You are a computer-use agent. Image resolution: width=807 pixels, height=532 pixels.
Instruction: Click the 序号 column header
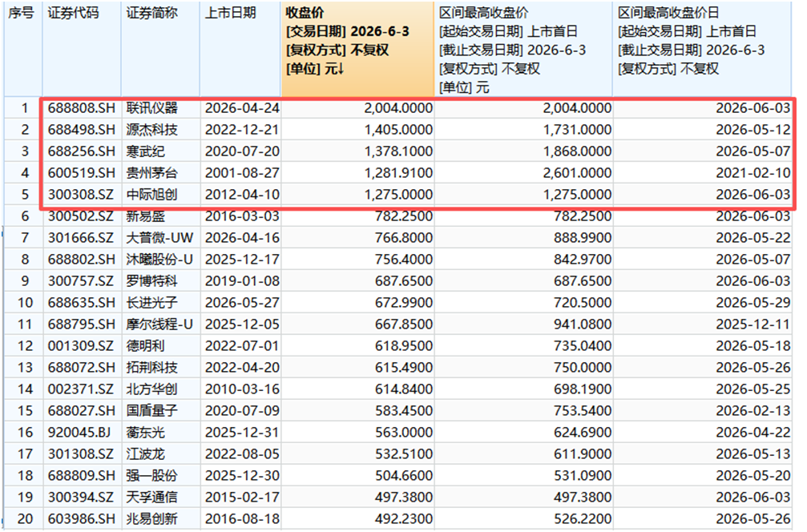[23, 50]
